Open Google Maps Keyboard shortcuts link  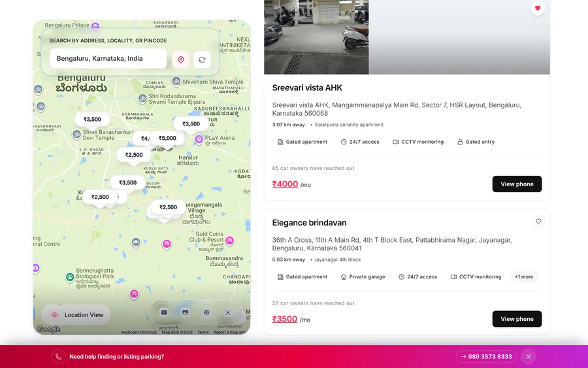pos(139,332)
